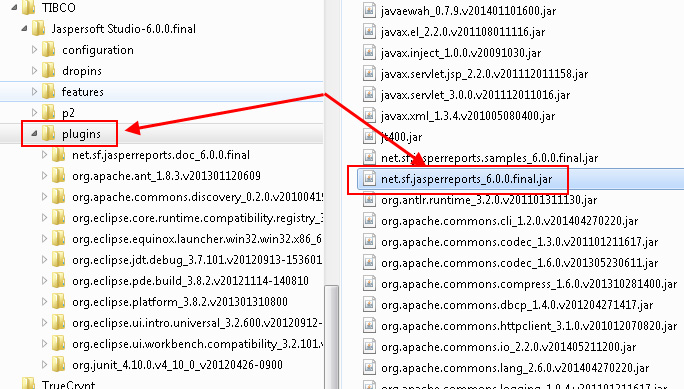Select the org.antlr.runtime jar icon

click(369, 199)
